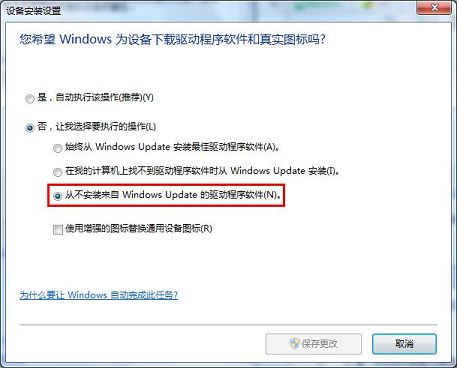Pick radio circle 从不安装来自 Windows Update 的驱动程序软件
457x368 pixels.
(58, 196)
